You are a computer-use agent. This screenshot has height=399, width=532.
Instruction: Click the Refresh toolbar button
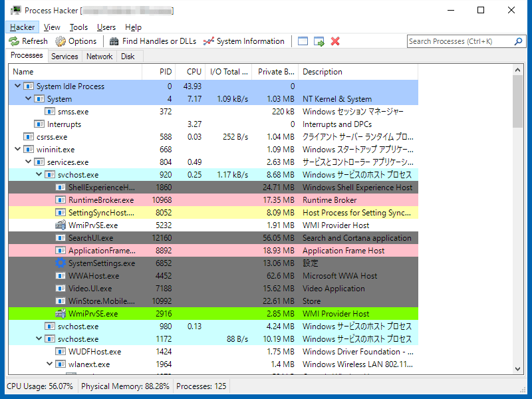(28, 41)
